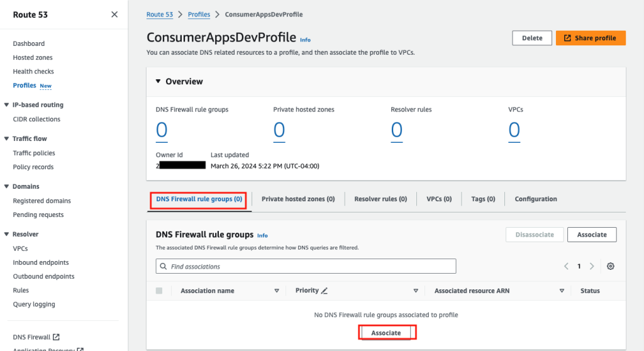Collapse the Domains sidebar group
This screenshot has height=351, width=644.
6,186
